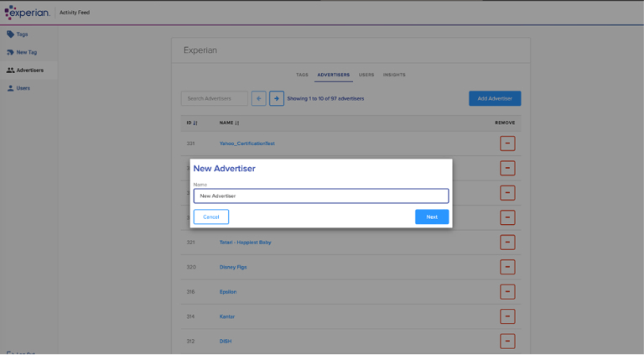The width and height of the screenshot is (644, 355).
Task: Switch to the Insights tab
Action: (394, 75)
